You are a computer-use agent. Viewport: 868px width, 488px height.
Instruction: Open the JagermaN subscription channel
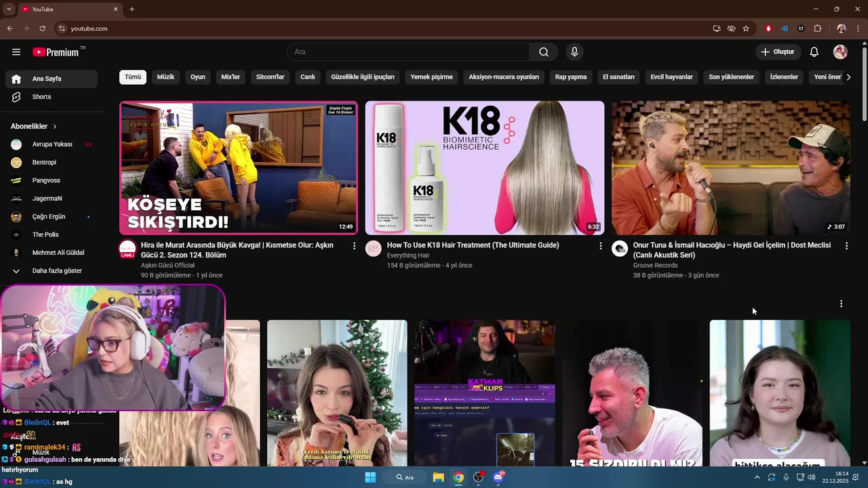click(52, 199)
